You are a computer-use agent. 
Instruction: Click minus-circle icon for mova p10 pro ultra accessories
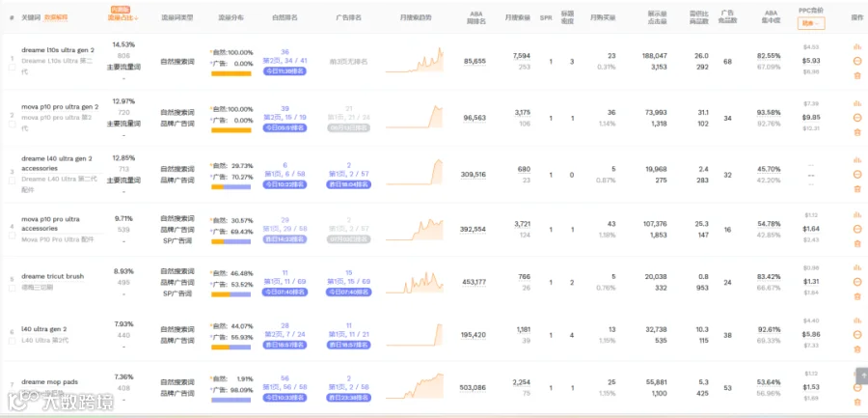pos(857,229)
